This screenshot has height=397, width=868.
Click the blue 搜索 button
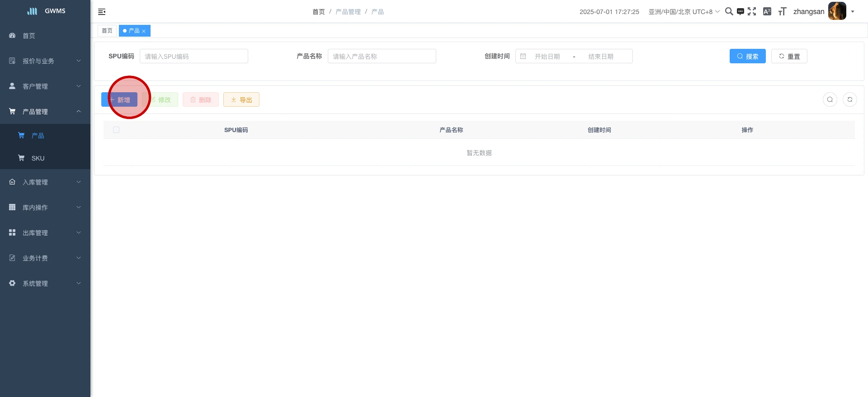point(747,56)
